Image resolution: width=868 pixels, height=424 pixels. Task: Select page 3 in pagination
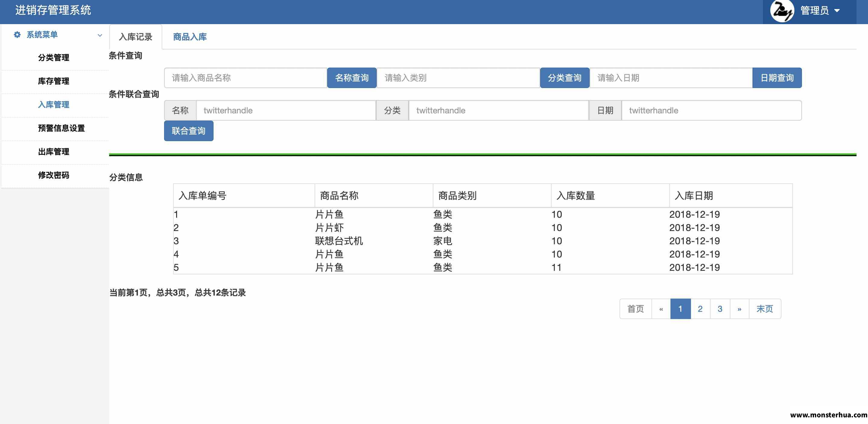(720, 309)
